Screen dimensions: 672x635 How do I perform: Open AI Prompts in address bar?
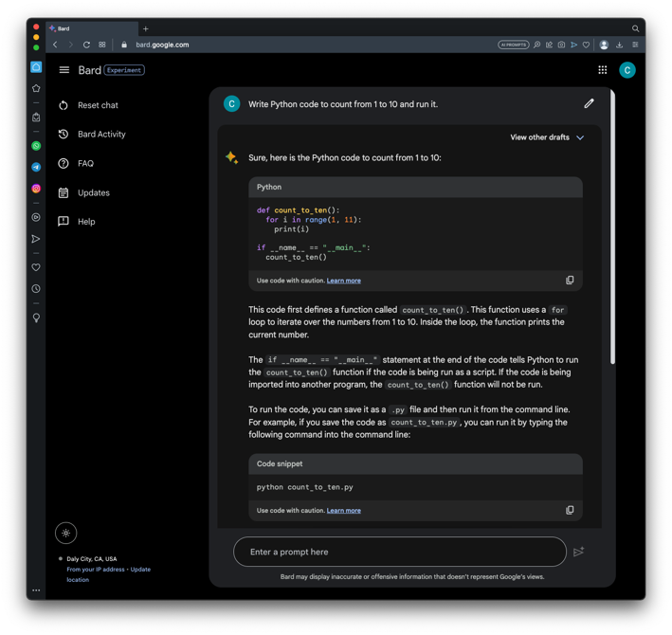tap(514, 45)
